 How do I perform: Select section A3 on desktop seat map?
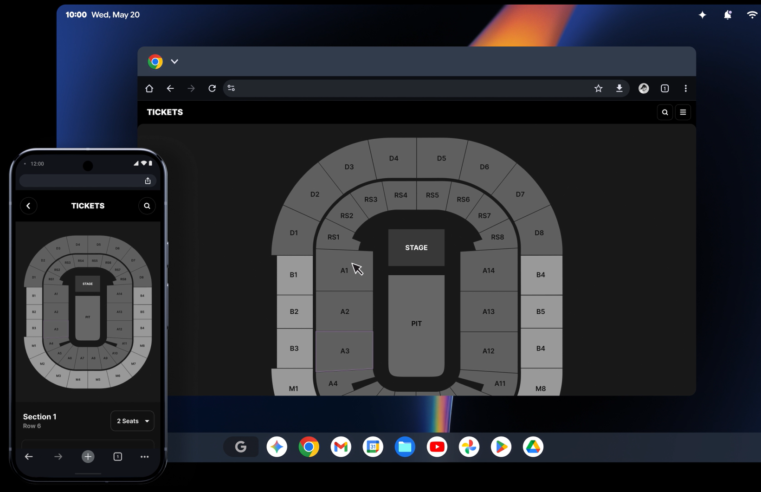tap(345, 351)
